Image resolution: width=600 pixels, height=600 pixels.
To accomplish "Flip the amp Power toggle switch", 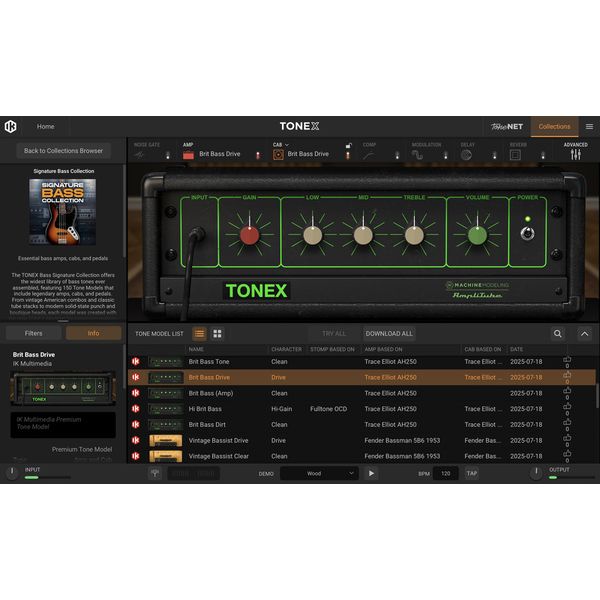I will tap(527, 233).
